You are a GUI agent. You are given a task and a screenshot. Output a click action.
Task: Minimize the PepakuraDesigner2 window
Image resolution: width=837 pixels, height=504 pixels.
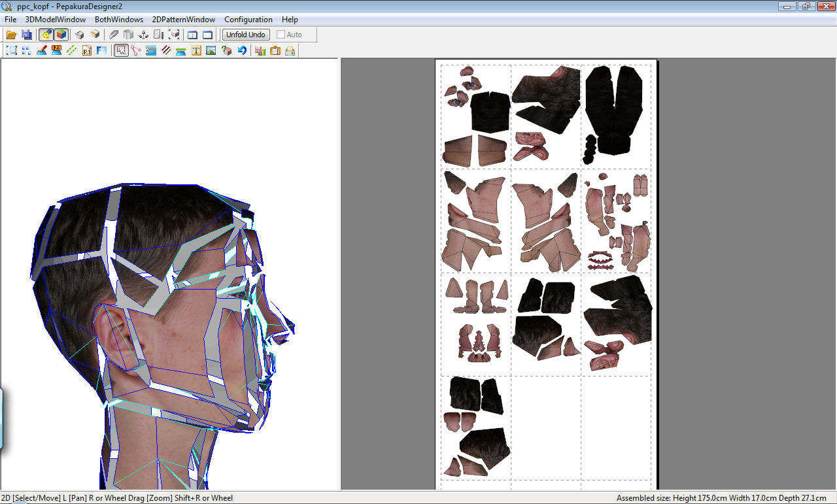coord(787,6)
